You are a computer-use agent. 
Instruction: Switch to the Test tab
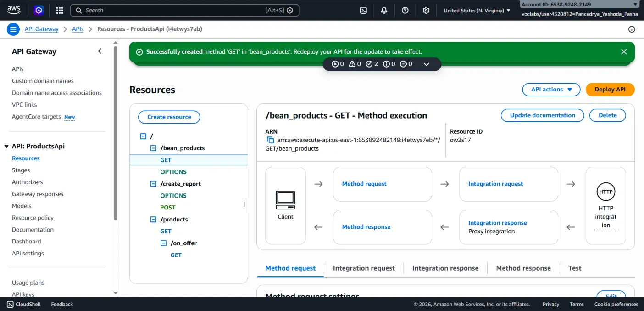[x=575, y=268]
